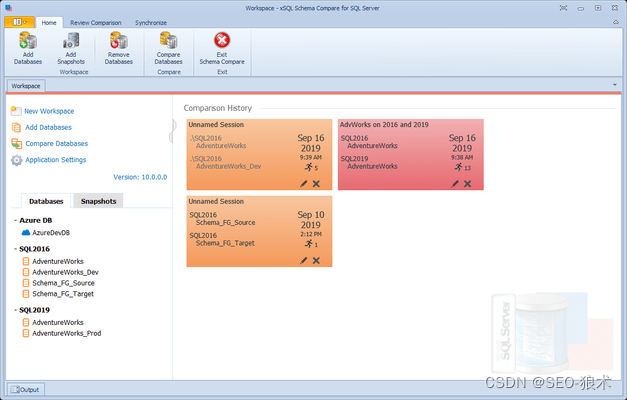
Task: Switch to the Home ribbon tab
Action: tap(49, 23)
